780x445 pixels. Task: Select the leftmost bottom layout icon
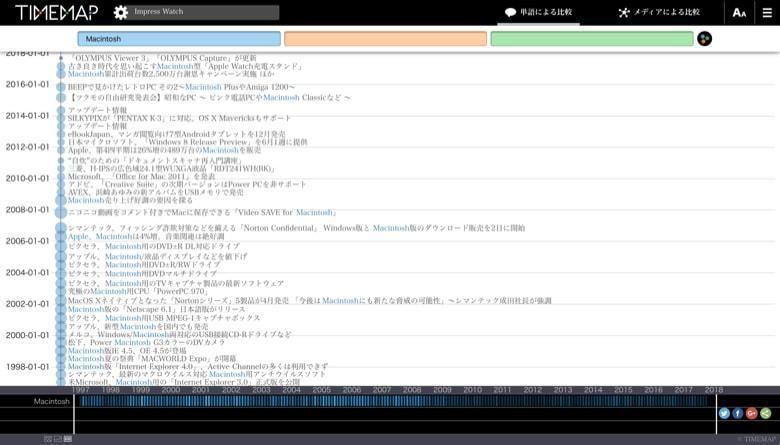(x=48, y=439)
